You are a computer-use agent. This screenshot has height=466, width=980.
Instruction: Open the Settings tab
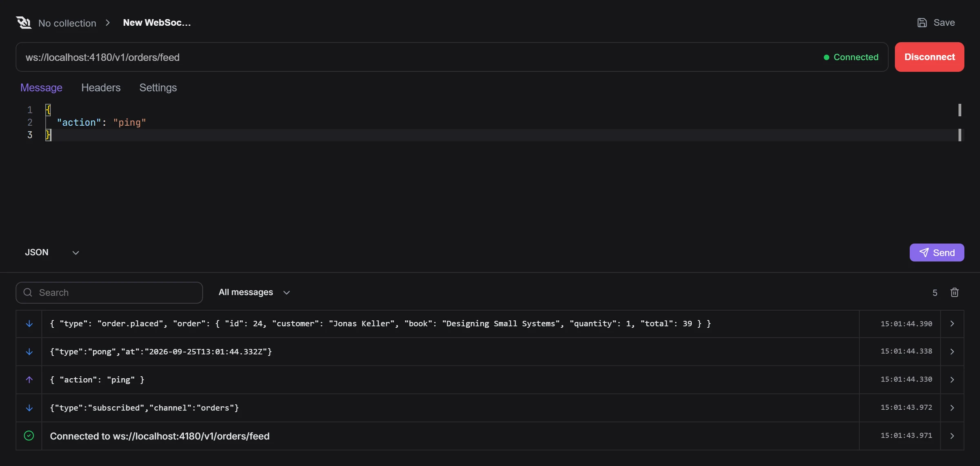click(158, 87)
